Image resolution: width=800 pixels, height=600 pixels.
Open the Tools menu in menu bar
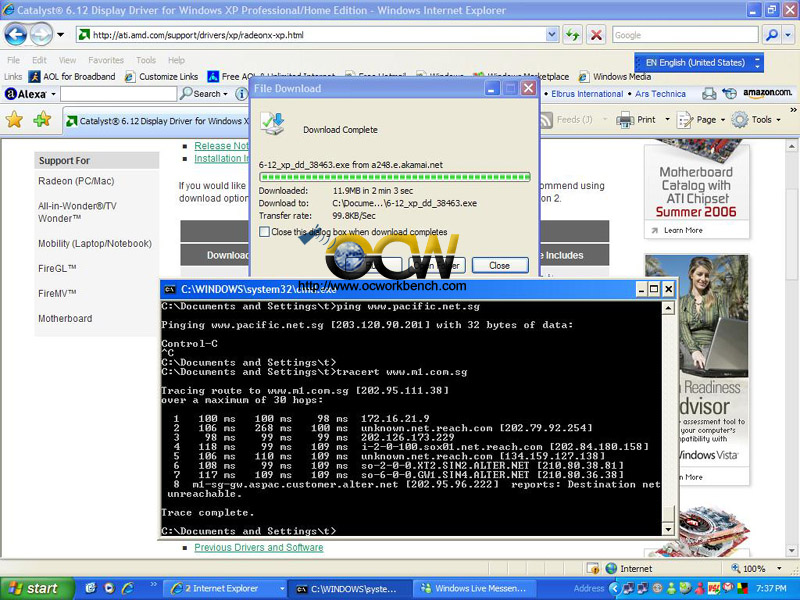[146, 60]
